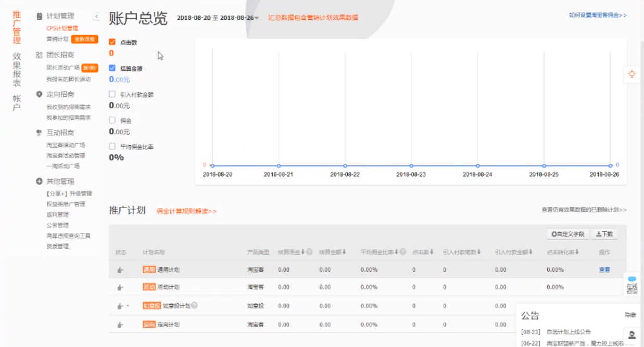Open the date range dropdown 2018-08-20 至 2018-08-26
The width and height of the screenshot is (644, 347).
click(218, 18)
